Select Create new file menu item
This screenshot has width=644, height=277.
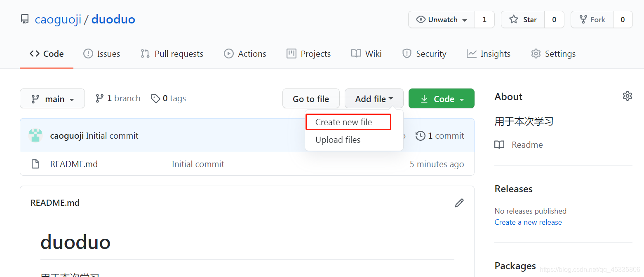(x=348, y=122)
